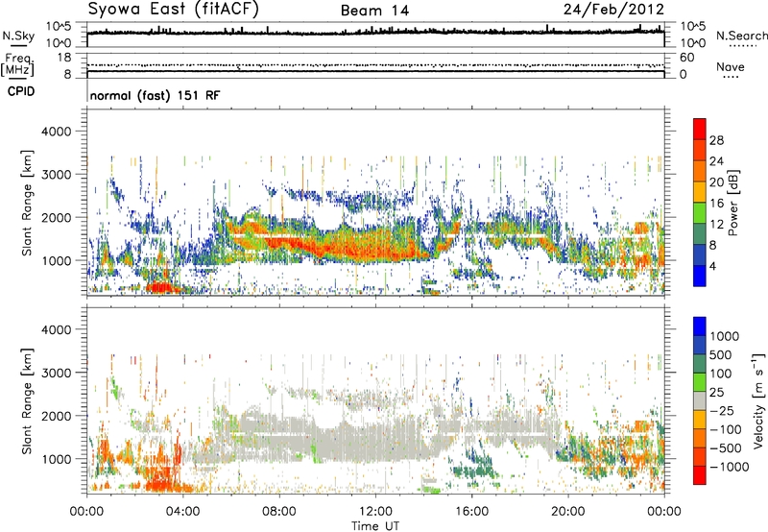The image size is (768, 532).
Task: Click the "3000" tick of the power panel
Action: (x=56, y=175)
